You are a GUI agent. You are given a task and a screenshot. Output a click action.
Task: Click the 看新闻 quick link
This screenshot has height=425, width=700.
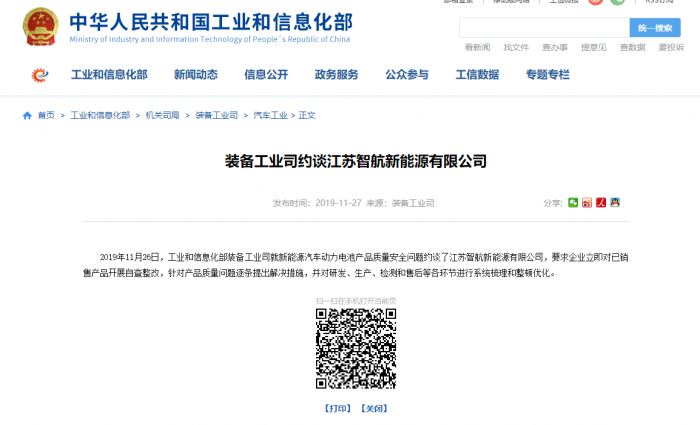pyautogui.click(x=477, y=47)
